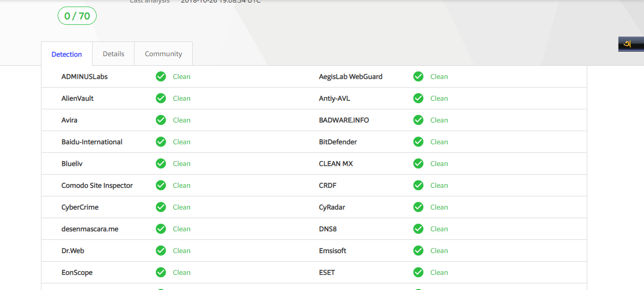Click the Clean label beside Emsisoft
The height and width of the screenshot is (290, 644).
coord(439,251)
